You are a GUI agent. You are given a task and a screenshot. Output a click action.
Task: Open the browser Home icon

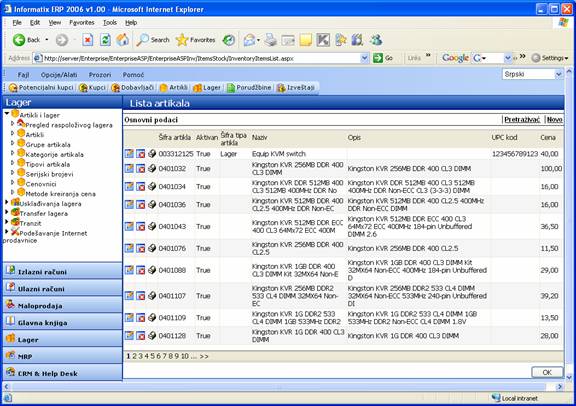[x=123, y=40]
